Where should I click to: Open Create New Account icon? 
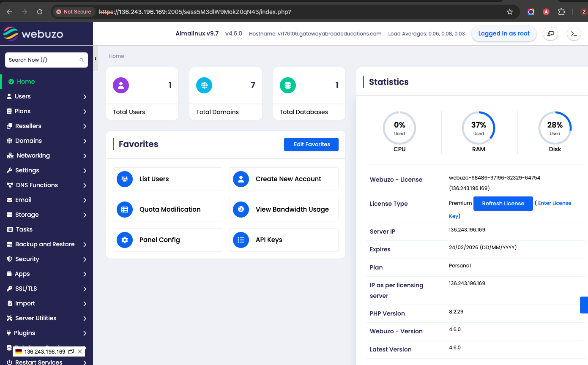(241, 179)
